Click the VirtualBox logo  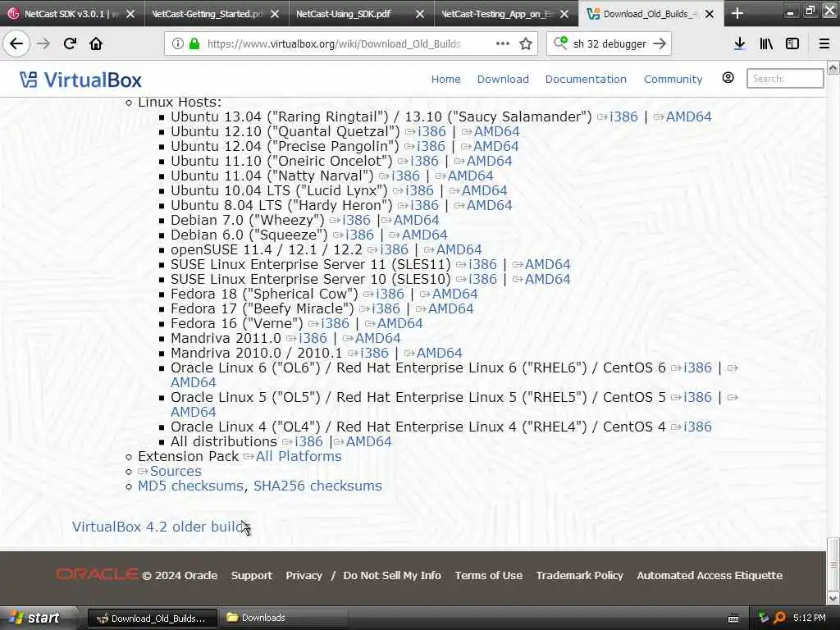point(80,80)
